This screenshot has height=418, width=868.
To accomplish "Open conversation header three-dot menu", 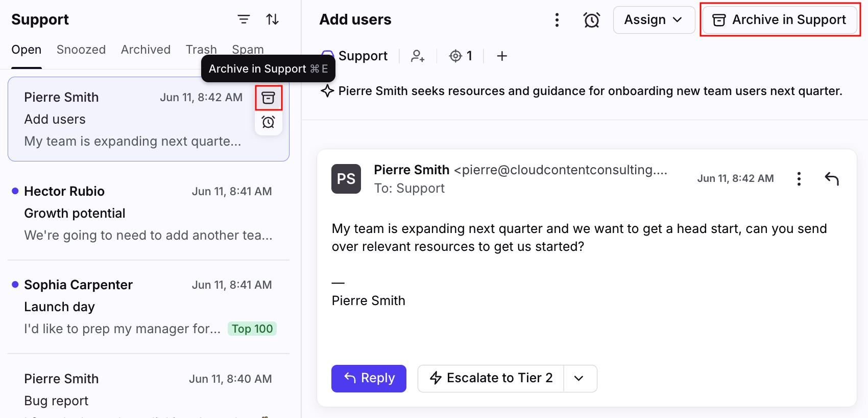I will point(557,20).
